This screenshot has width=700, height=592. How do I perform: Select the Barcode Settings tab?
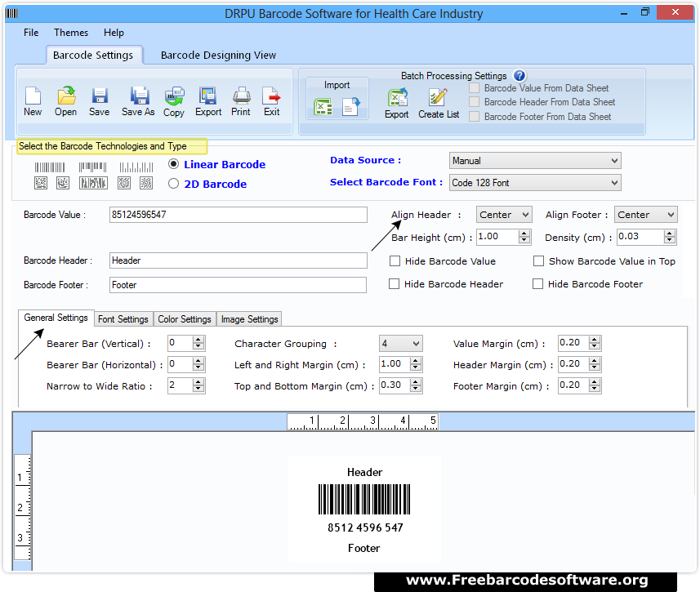[x=93, y=55]
